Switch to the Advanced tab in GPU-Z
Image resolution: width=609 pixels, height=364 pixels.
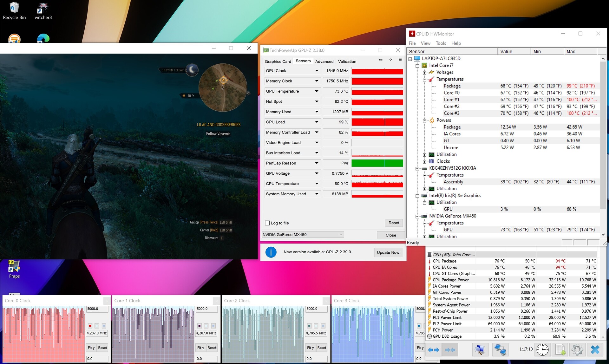[324, 62]
